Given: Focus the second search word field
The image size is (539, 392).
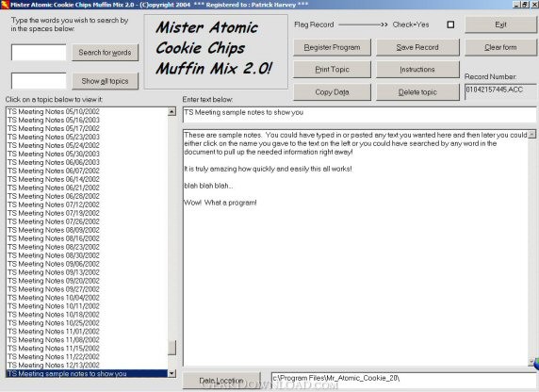Looking at the screenshot, I should (39, 81).
